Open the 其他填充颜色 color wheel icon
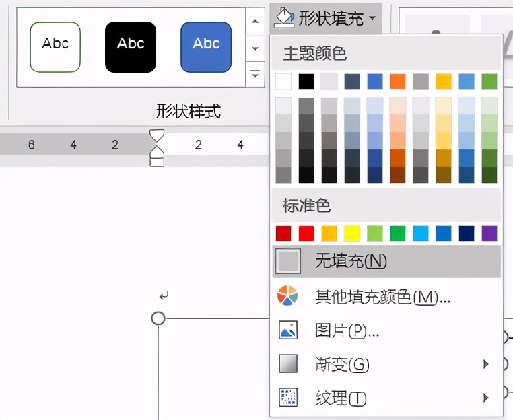The height and width of the screenshot is (420, 513). click(x=287, y=295)
